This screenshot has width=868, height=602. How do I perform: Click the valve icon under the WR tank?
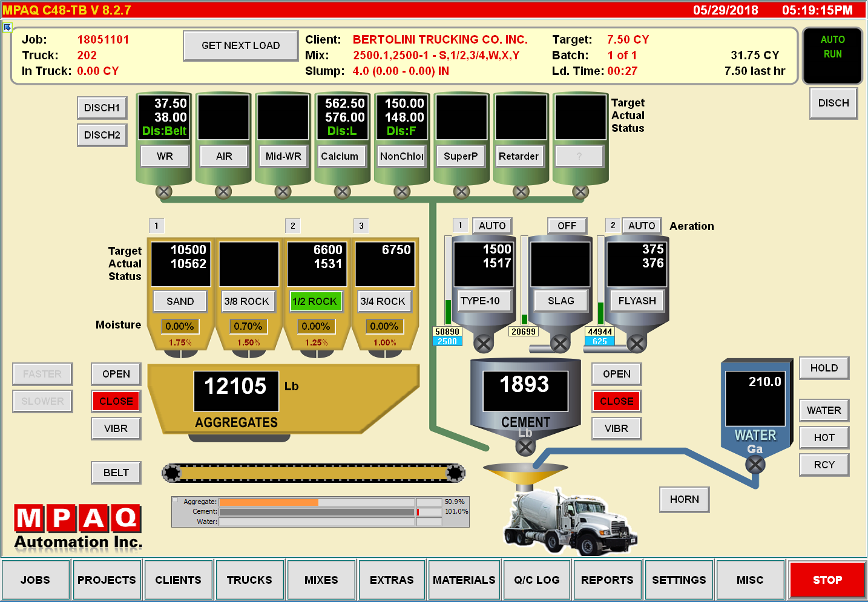pyautogui.click(x=164, y=192)
